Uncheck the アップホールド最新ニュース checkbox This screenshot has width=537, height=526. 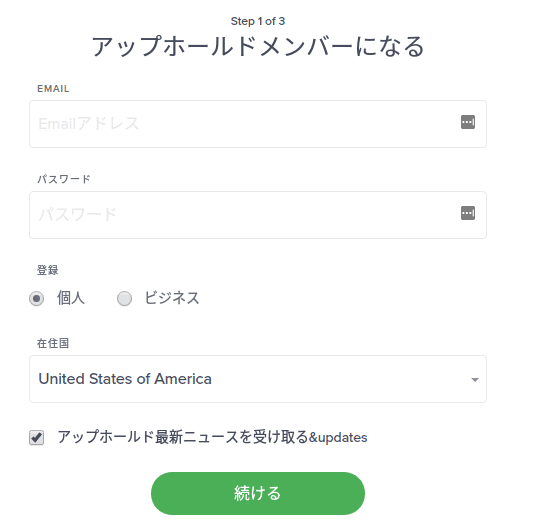(x=37, y=438)
